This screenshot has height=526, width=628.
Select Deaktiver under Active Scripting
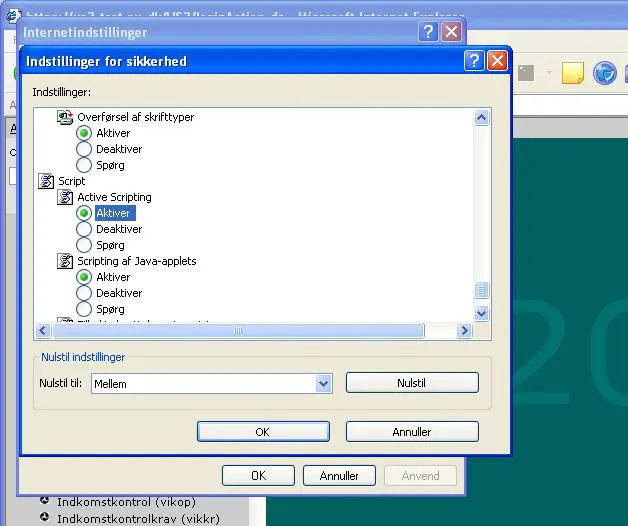click(84, 229)
